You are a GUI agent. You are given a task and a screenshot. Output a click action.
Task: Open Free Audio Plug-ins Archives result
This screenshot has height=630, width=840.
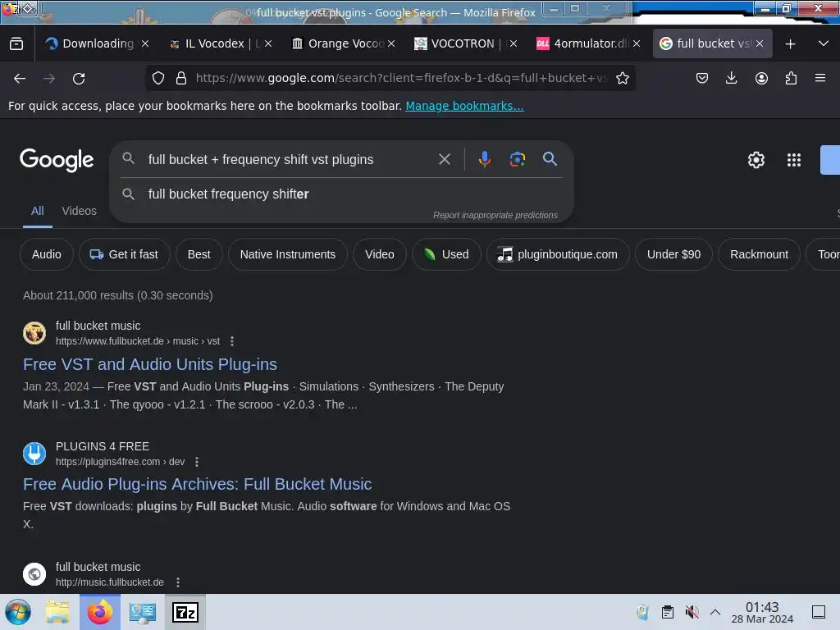197,484
